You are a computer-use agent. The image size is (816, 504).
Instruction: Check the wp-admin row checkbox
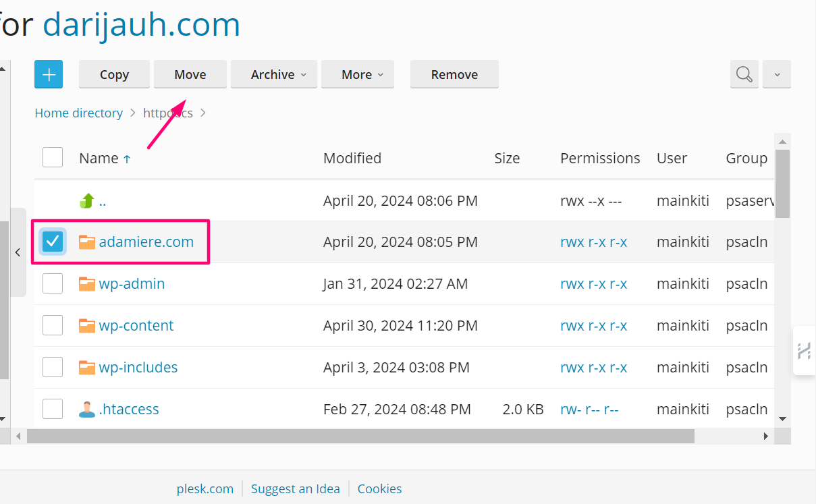coord(53,283)
